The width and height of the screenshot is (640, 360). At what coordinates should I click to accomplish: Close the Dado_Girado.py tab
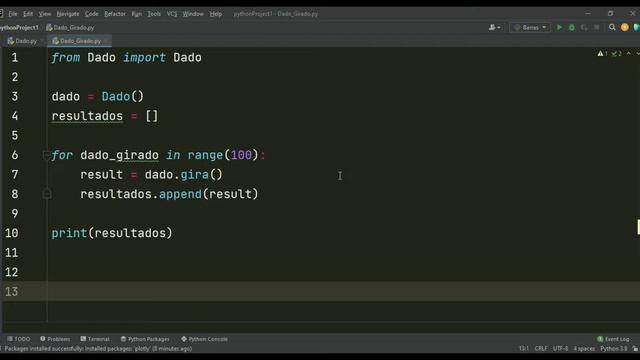click(x=107, y=41)
